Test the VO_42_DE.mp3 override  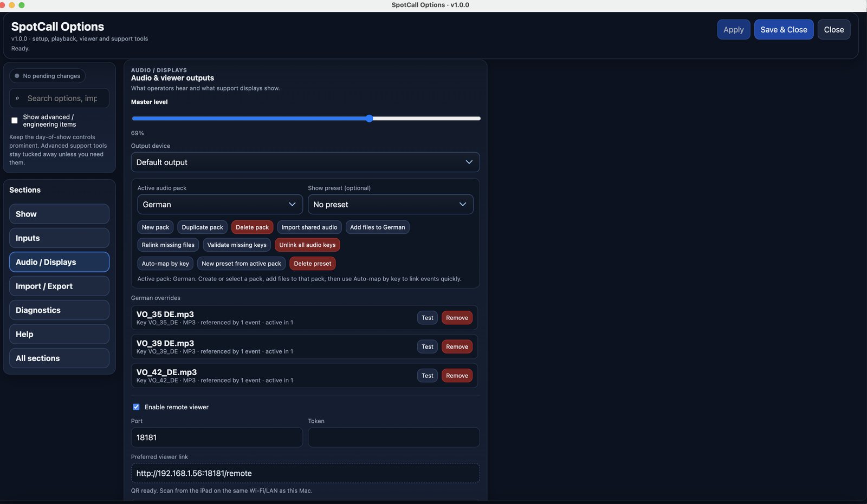(x=428, y=376)
